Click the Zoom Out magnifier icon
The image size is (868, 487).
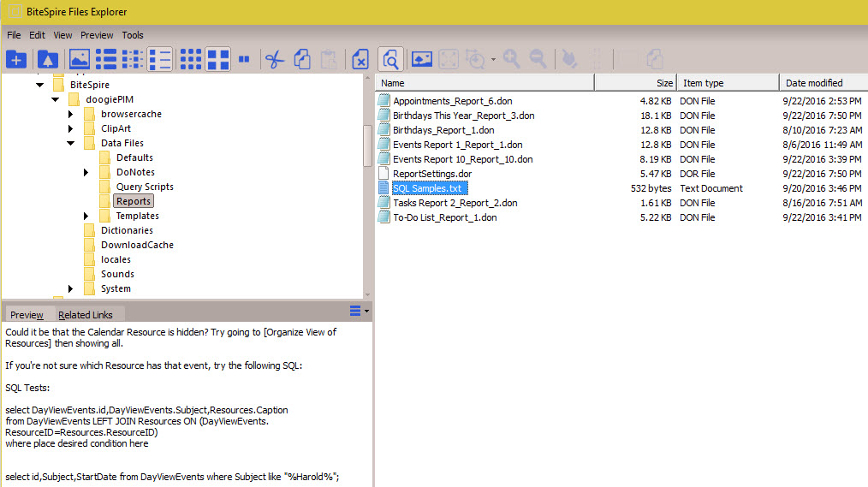pos(538,59)
